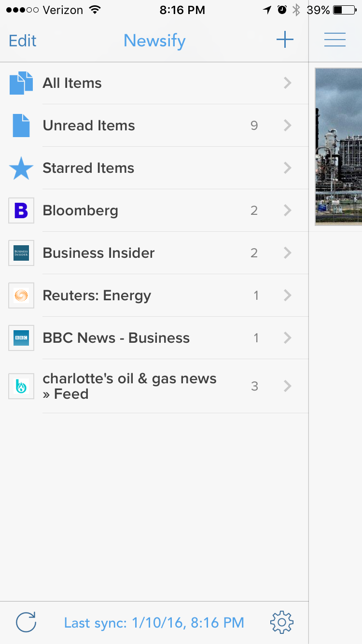Tap the BBC News logo icon
This screenshot has width=362, height=644.
pos(21,338)
